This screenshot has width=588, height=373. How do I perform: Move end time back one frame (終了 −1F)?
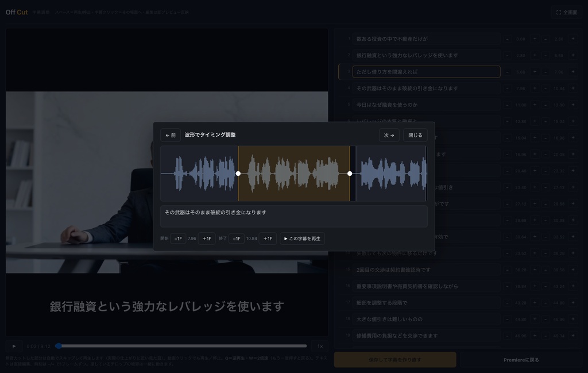(x=237, y=239)
